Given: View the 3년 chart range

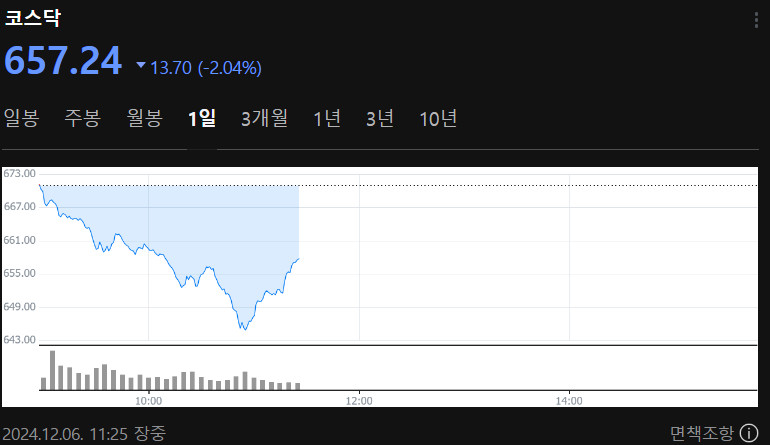Looking at the screenshot, I should click(380, 119).
